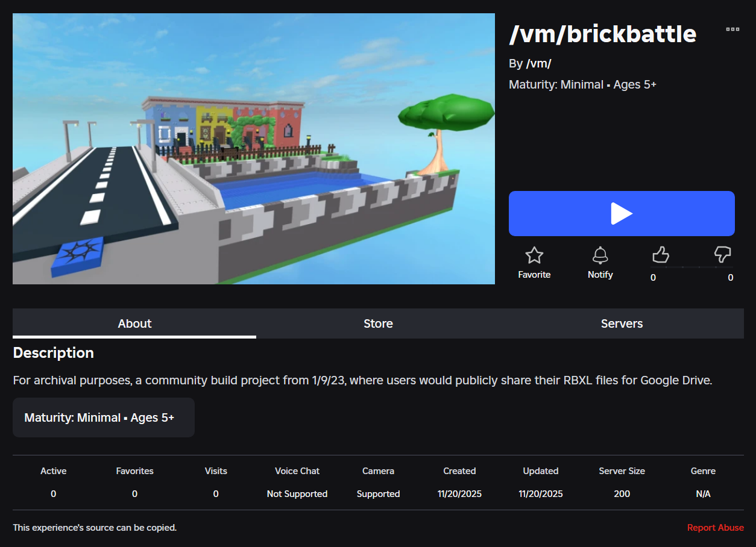This screenshot has width=756, height=547.
Task: Click the description text about archival purposes
Action: click(362, 381)
